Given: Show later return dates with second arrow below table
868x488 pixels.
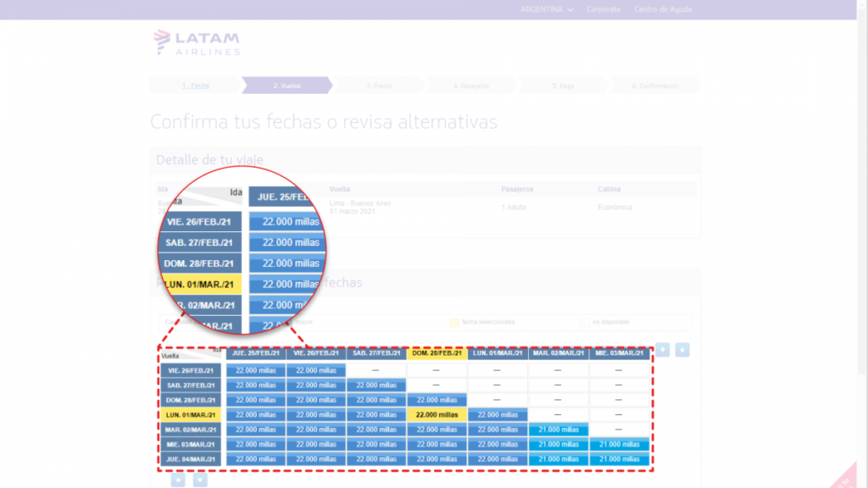Looking at the screenshot, I should tap(200, 480).
